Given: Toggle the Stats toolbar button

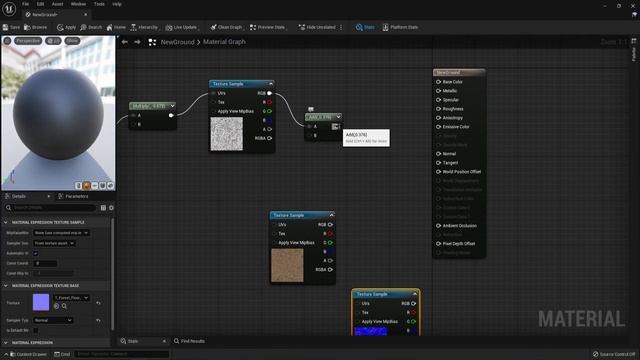Looking at the screenshot, I should point(365,27).
